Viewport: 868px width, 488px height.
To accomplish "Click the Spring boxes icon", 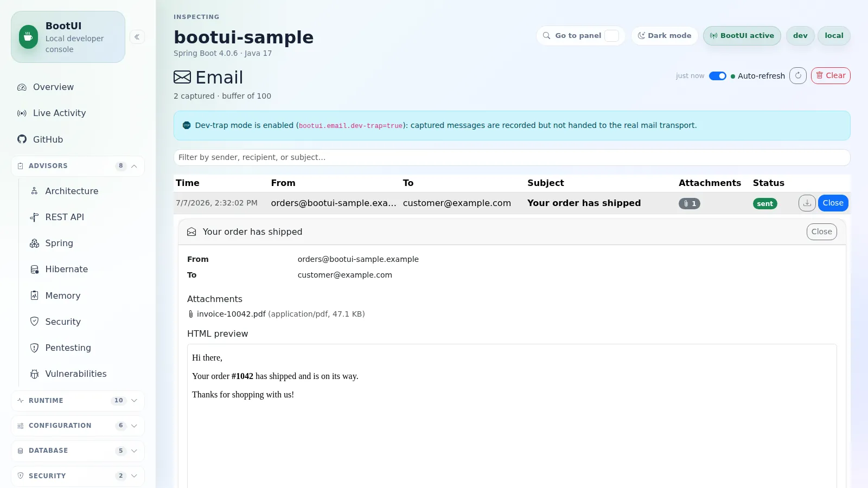I will pos(34,243).
